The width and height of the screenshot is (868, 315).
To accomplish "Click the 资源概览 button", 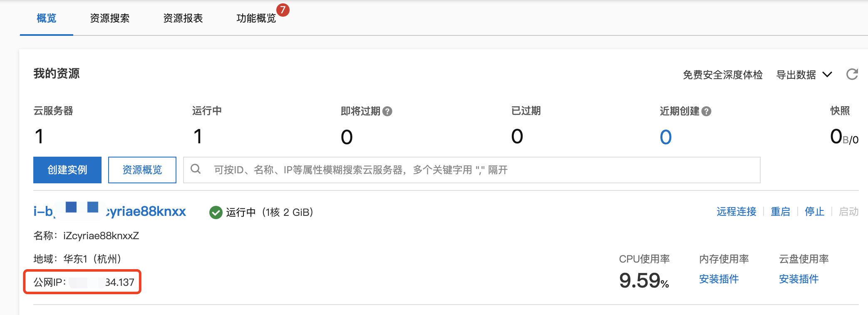I will (142, 170).
